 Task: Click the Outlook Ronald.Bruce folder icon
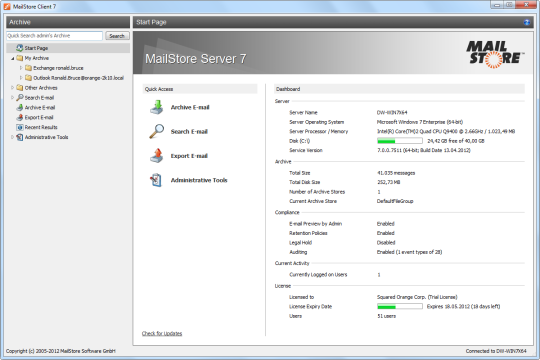pyautogui.click(x=29, y=78)
